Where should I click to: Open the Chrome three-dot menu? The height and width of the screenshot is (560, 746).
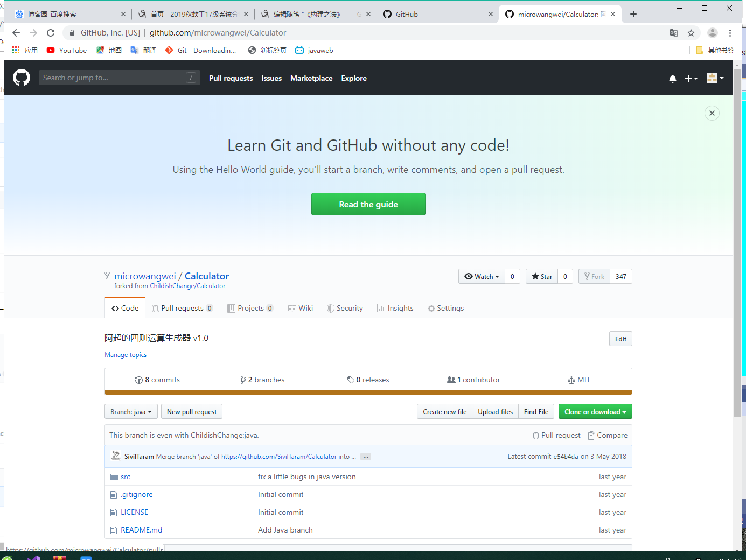tap(730, 33)
